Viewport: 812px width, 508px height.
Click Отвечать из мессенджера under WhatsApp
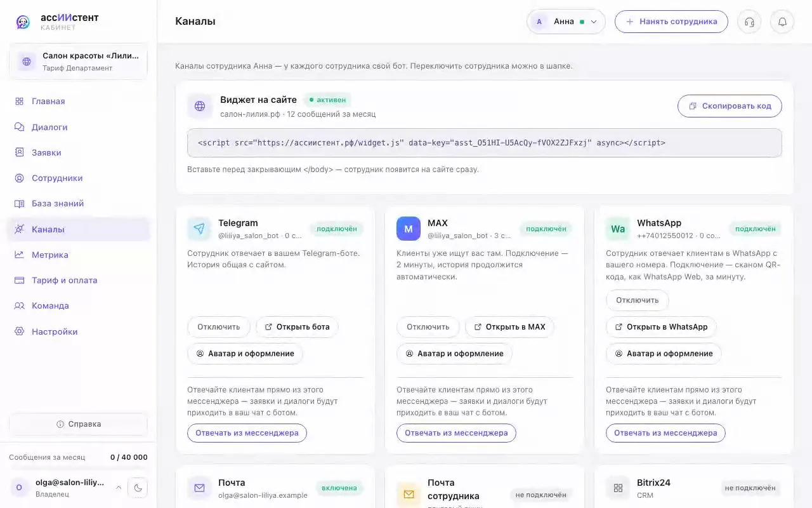(665, 433)
